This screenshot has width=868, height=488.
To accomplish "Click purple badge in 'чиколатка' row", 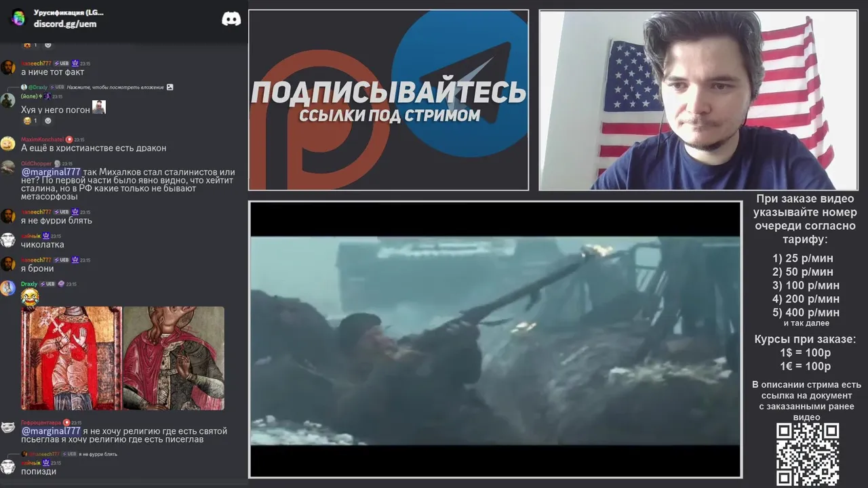I will [x=45, y=236].
